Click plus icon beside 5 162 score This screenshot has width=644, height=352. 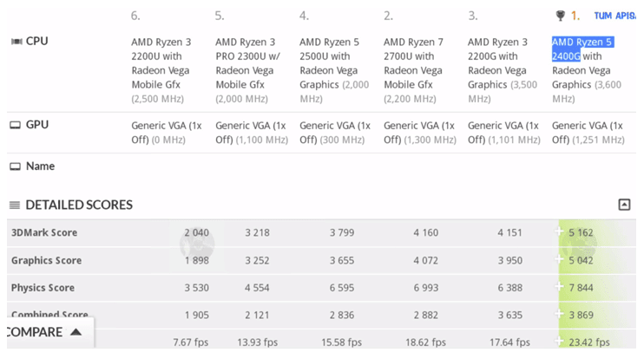(x=560, y=232)
